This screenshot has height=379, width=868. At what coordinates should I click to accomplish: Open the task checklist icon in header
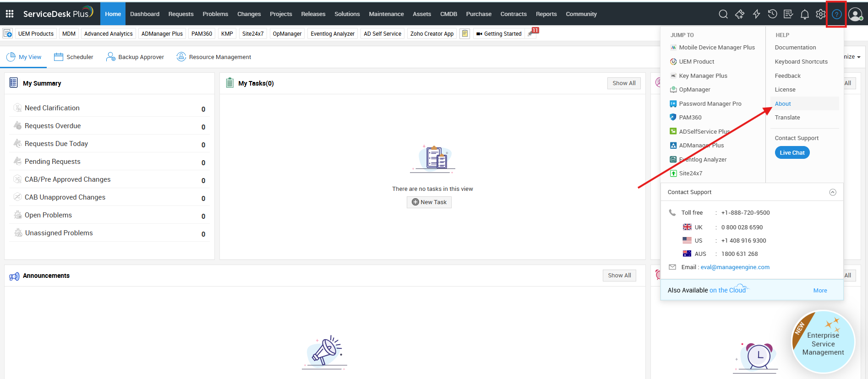point(788,14)
